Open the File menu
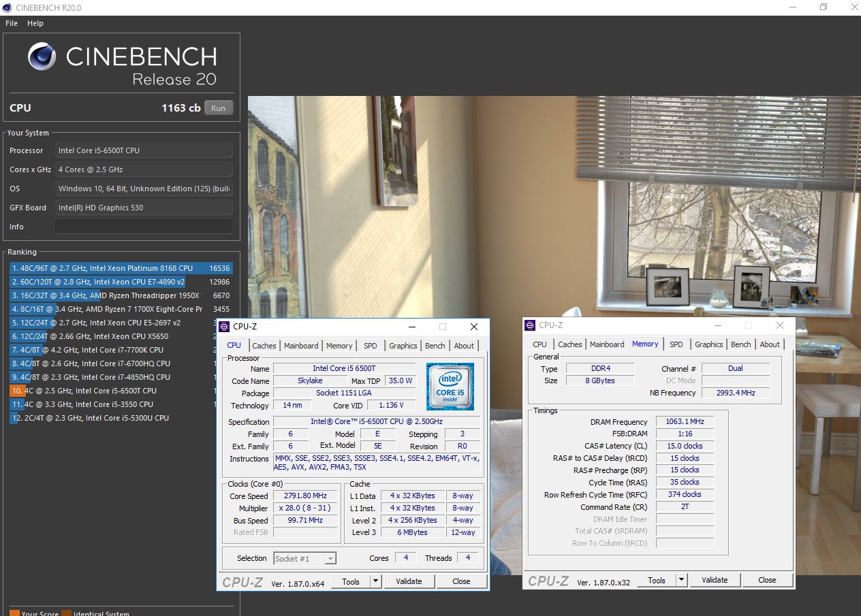Screen dimensions: 861x616 pyautogui.click(x=12, y=23)
